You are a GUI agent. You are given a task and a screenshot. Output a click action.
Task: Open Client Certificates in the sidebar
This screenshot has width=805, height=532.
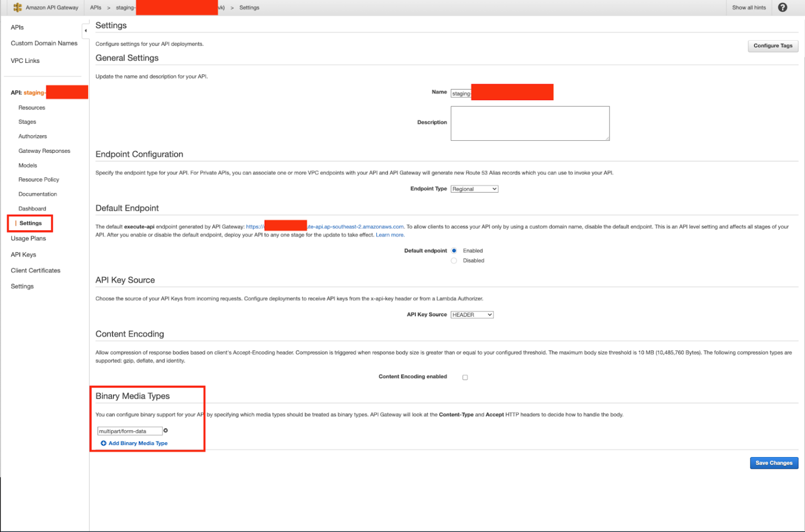[35, 270]
